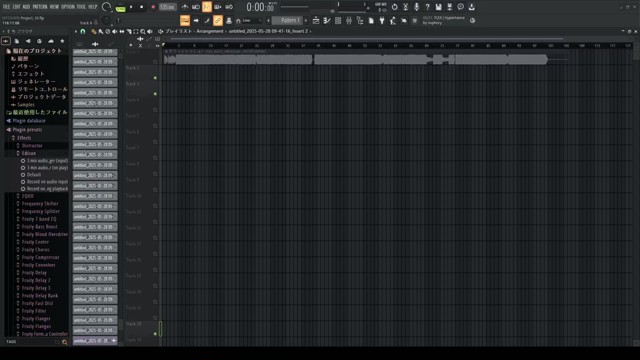
Task: Arm recording with the red Record button
Action: (x=153, y=7)
